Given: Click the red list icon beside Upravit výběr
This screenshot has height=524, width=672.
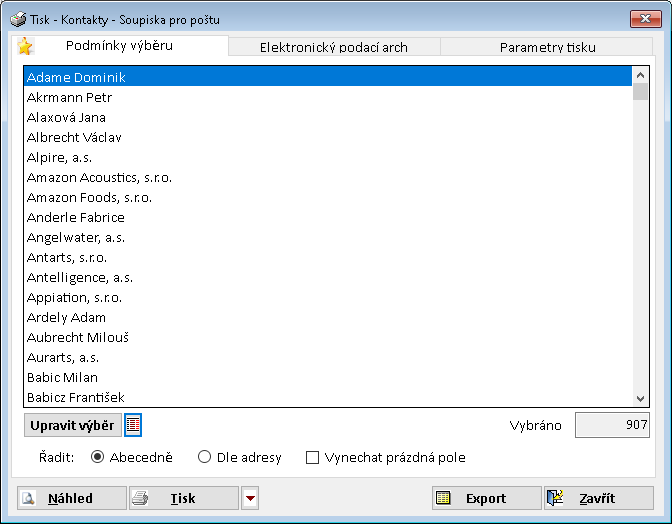Looking at the screenshot, I should pyautogui.click(x=133, y=425).
